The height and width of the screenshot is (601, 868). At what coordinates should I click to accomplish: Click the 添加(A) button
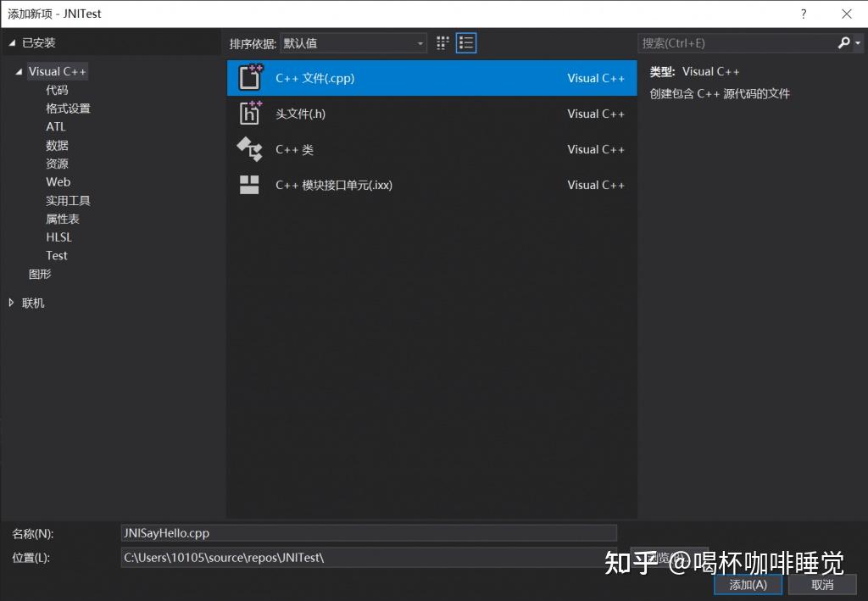[747, 584]
